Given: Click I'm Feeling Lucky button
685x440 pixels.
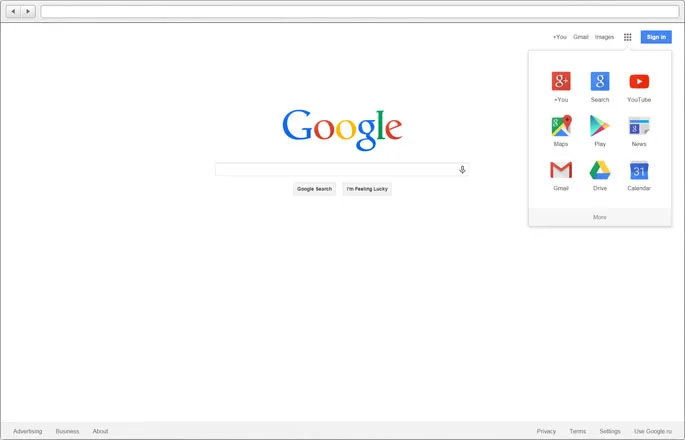Looking at the screenshot, I should pyautogui.click(x=367, y=189).
